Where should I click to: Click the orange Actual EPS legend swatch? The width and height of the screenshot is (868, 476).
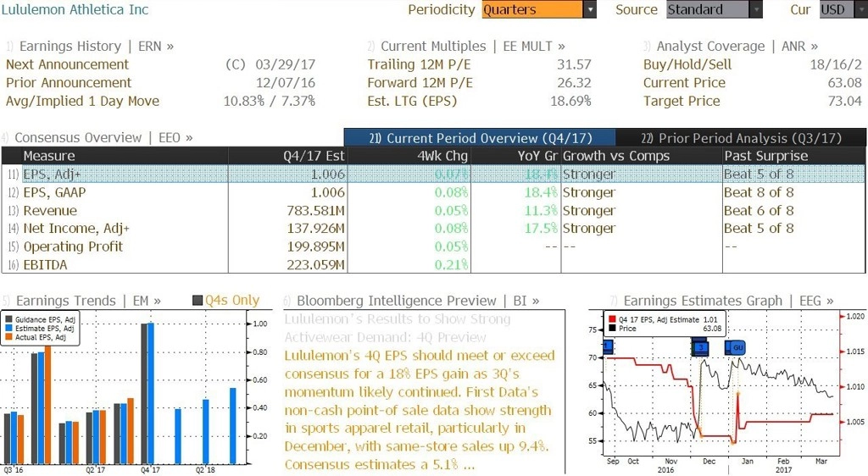[x=8, y=337]
